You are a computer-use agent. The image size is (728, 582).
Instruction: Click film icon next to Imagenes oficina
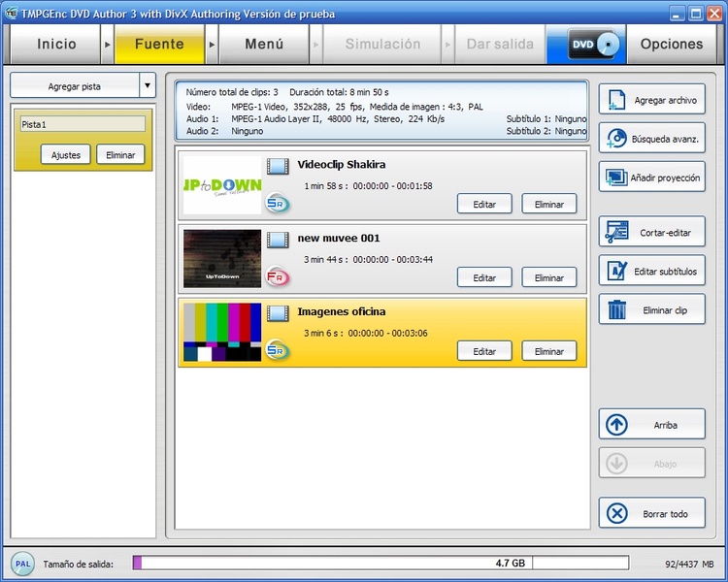pyautogui.click(x=278, y=313)
